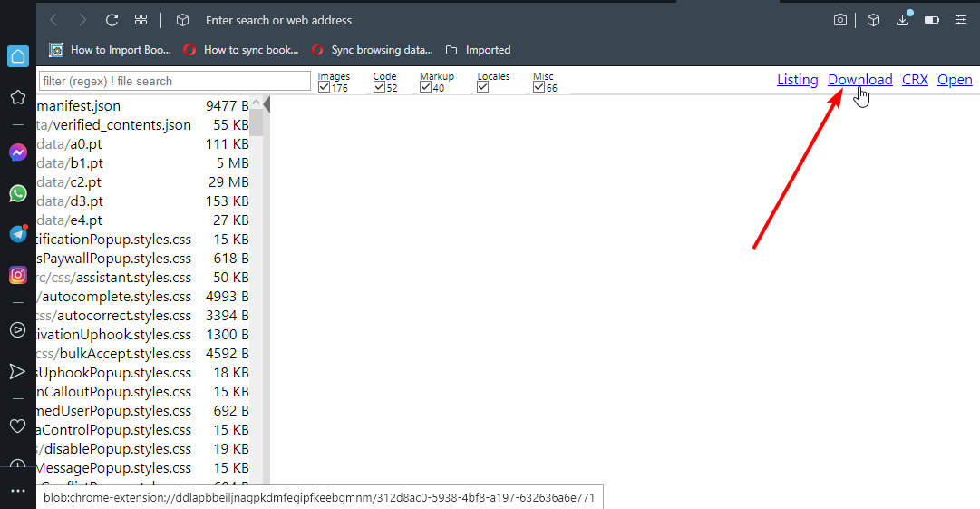This screenshot has height=509, width=980.
Task: Open the sidebar bookmarks star
Action: 17,97
